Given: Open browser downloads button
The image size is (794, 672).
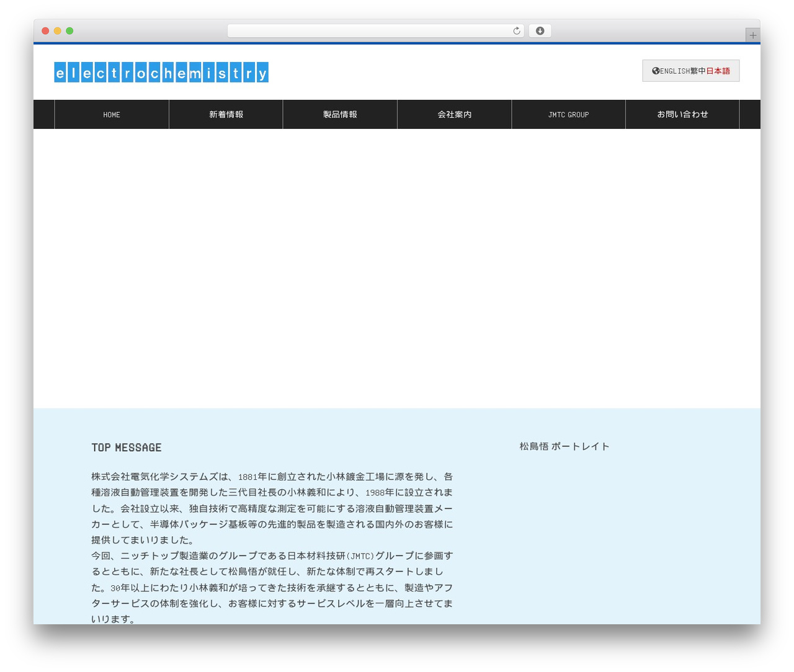Looking at the screenshot, I should (540, 31).
